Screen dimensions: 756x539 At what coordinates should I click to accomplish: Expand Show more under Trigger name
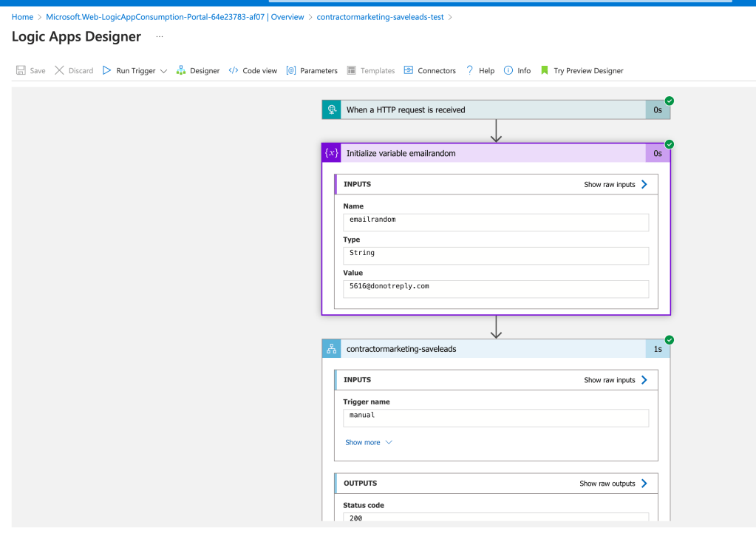(368, 442)
